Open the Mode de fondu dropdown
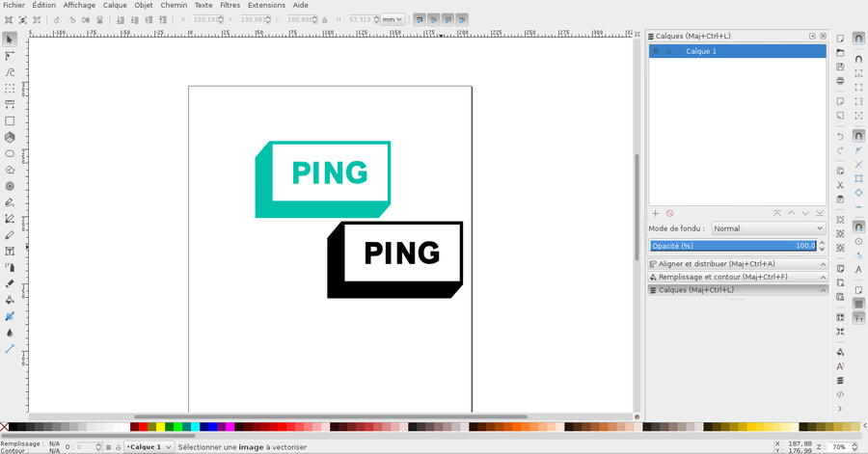This screenshot has width=868, height=454. coord(768,228)
